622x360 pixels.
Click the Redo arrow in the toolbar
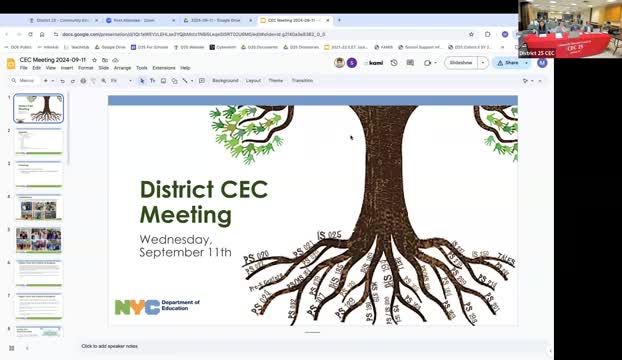pos(73,81)
